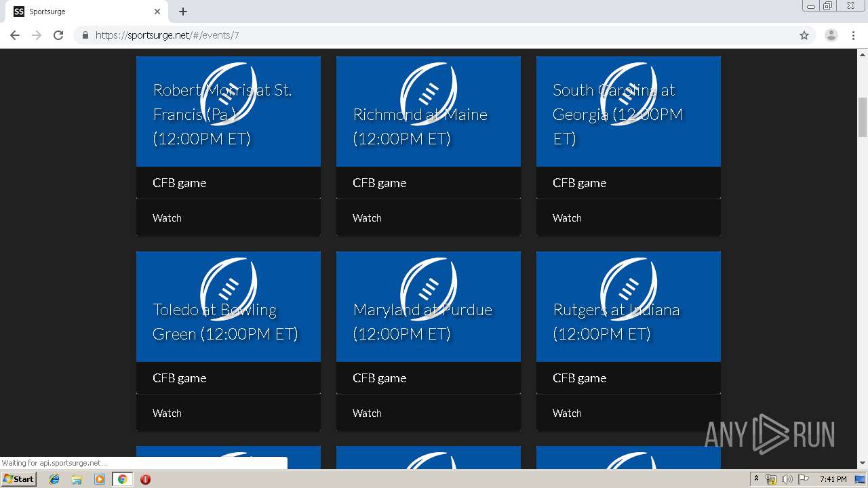Open the South Carolina at Georgia card image

[629, 111]
